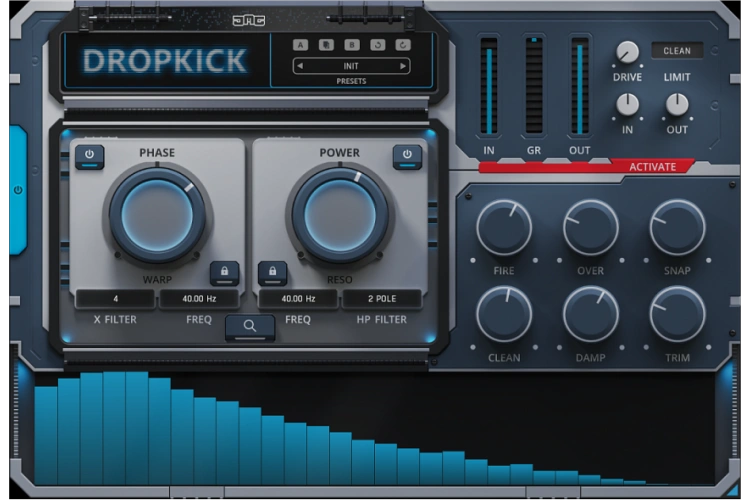The image size is (750, 500).
Task: Click the HP FILTER label
Action: pos(382,320)
